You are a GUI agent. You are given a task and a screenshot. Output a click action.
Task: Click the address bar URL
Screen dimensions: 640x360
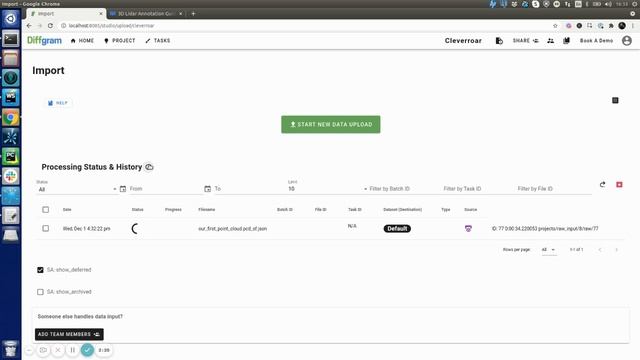(111, 26)
